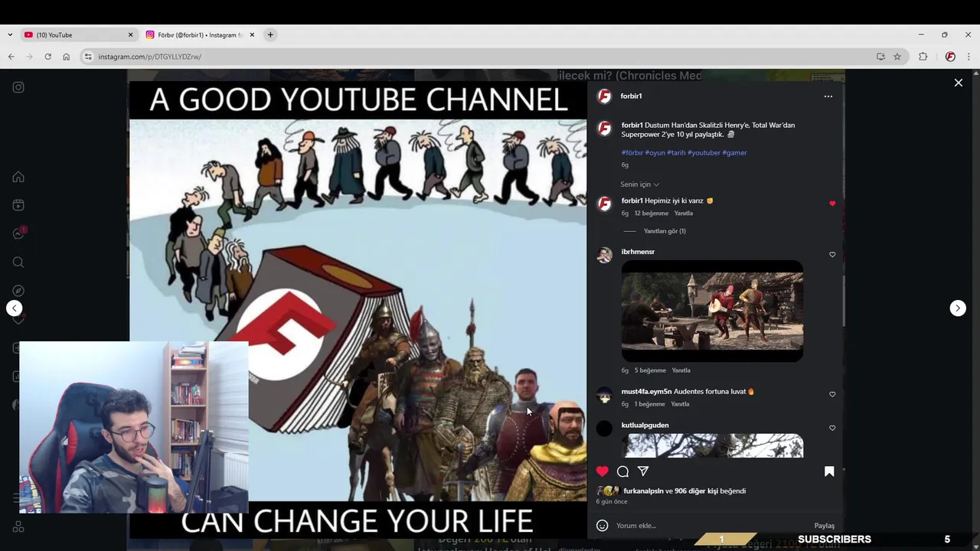Open Instagram home from sidebar icon
This screenshot has height=551, width=980.
pyautogui.click(x=18, y=177)
